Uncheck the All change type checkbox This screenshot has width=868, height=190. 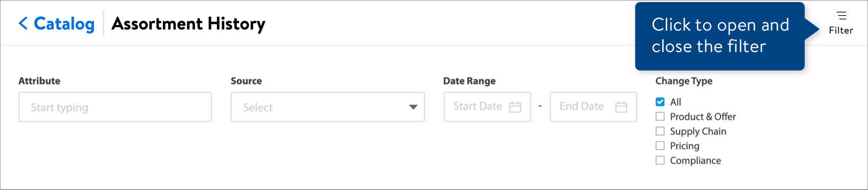[660, 102]
